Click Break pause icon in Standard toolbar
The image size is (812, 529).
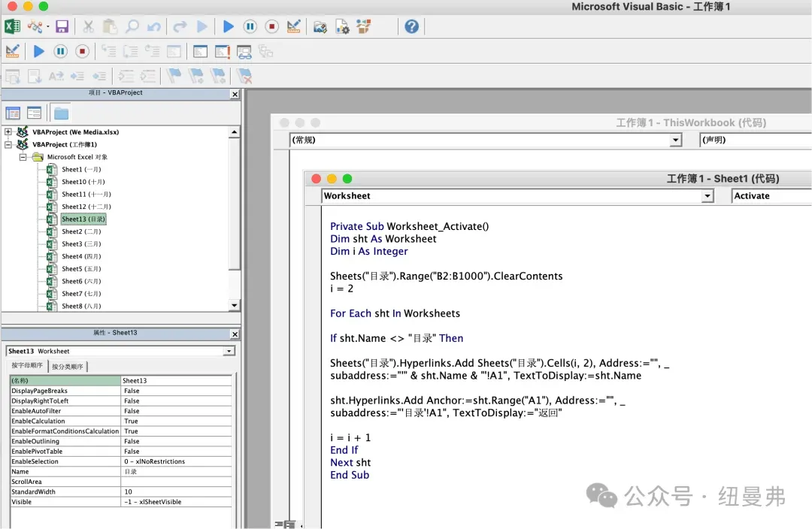click(x=250, y=26)
